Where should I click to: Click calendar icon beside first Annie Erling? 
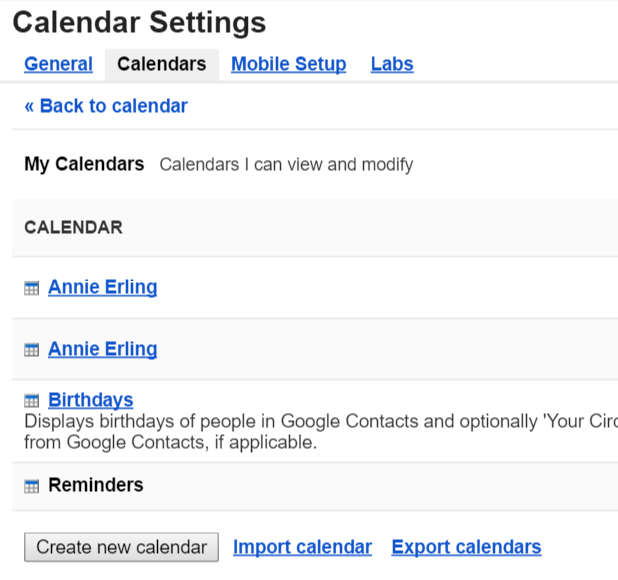point(32,289)
